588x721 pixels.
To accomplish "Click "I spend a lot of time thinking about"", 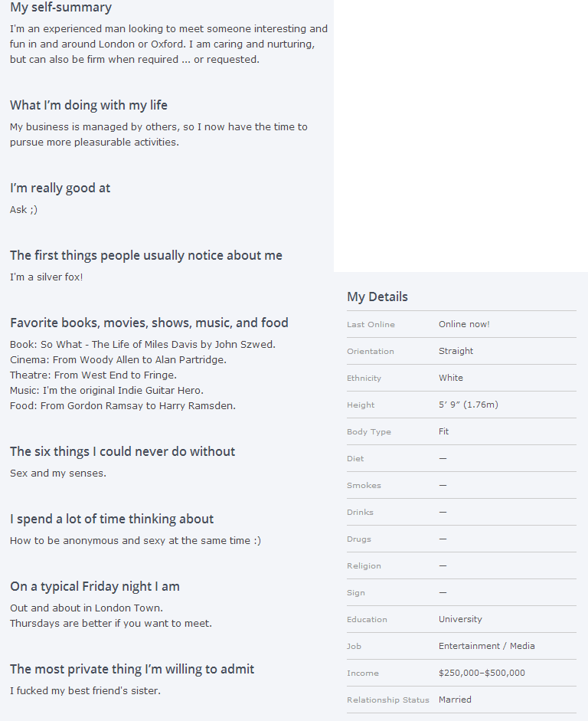I will 112,519.
